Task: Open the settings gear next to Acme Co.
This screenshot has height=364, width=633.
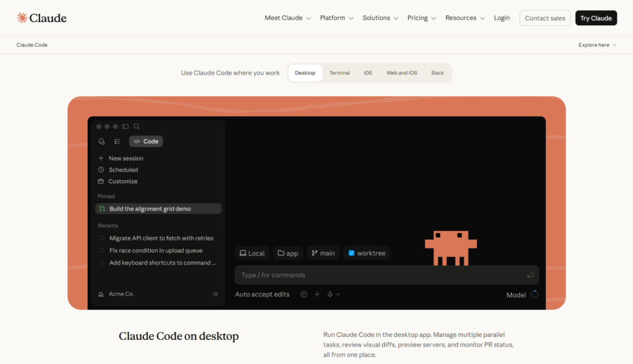Action: coord(216,294)
